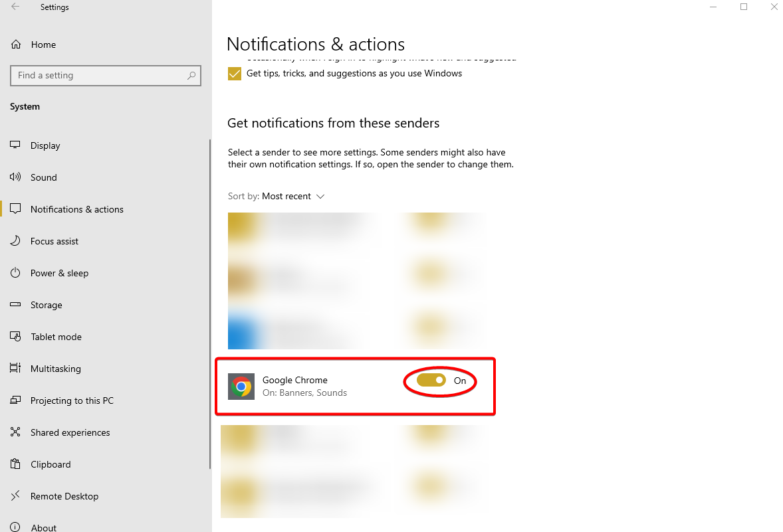Click the Home house icon
The image size is (783, 532).
coord(16,44)
